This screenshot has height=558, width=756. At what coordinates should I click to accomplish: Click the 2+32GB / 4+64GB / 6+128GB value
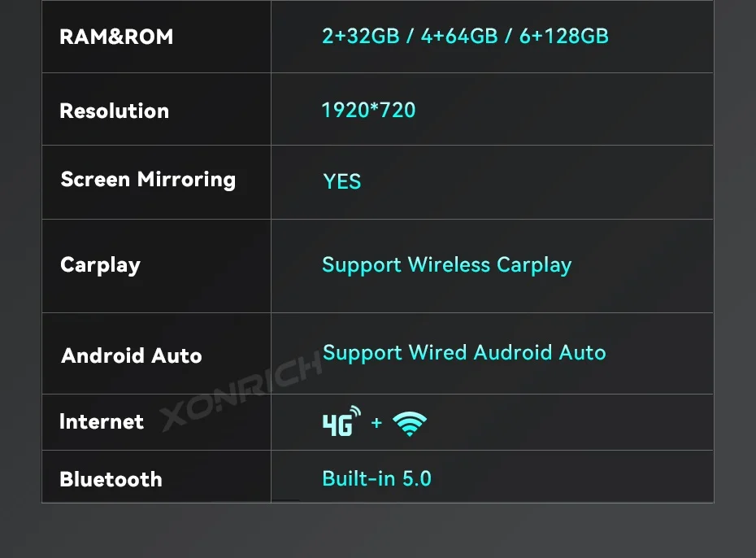465,36
